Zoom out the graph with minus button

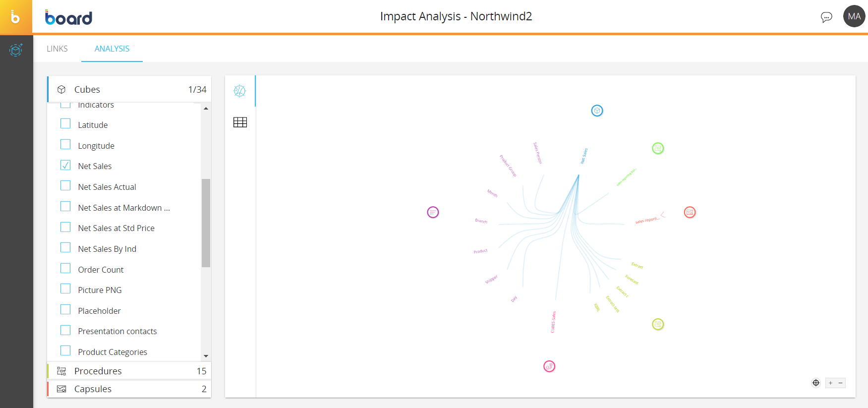840,383
